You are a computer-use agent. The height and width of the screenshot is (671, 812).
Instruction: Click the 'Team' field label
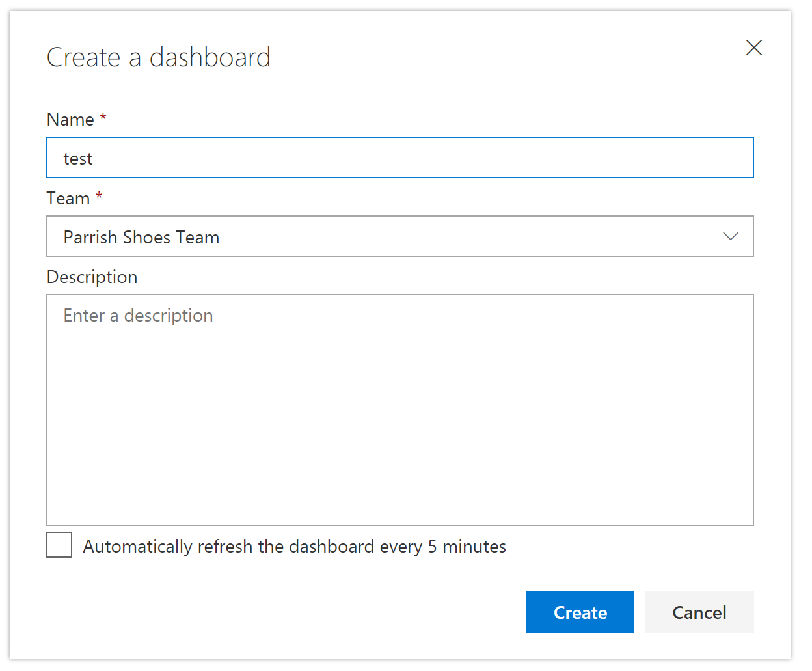tap(68, 199)
